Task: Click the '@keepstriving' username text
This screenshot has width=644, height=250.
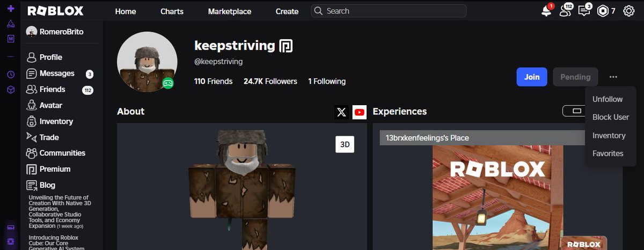Action: click(218, 62)
